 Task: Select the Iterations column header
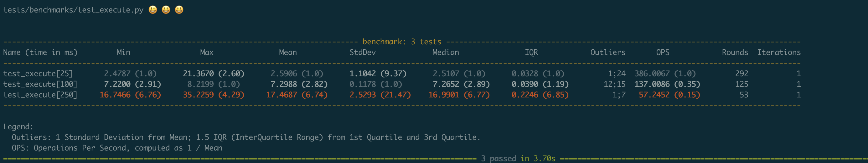click(x=779, y=52)
